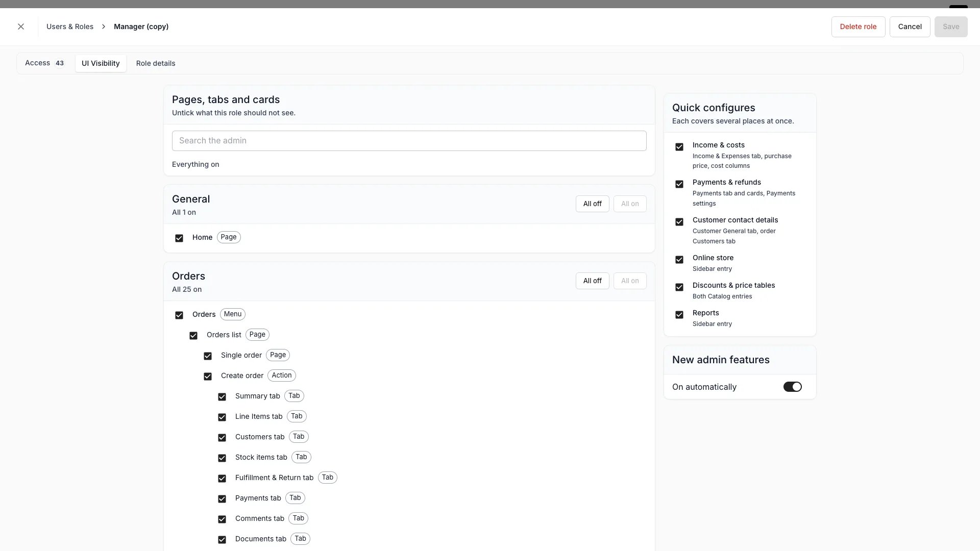Uncheck the Create order action checkbox
Screen dimensions: 980x551
click(208, 377)
